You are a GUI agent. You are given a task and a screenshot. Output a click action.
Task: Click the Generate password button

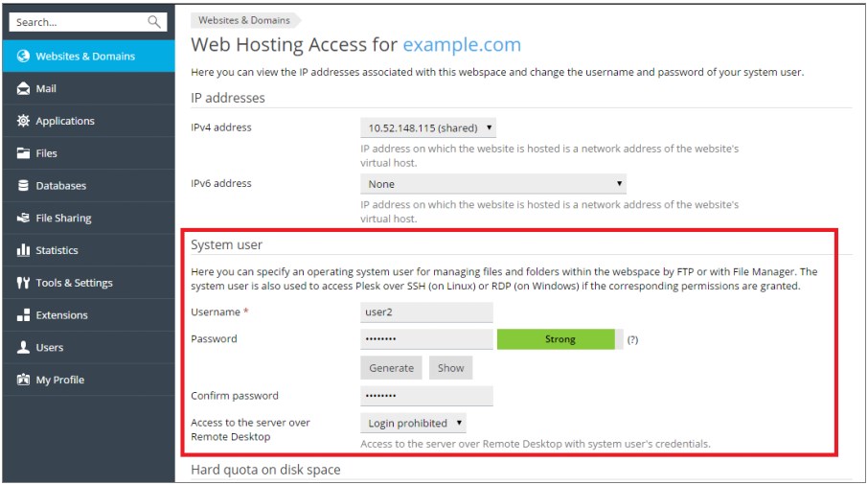pyautogui.click(x=392, y=368)
